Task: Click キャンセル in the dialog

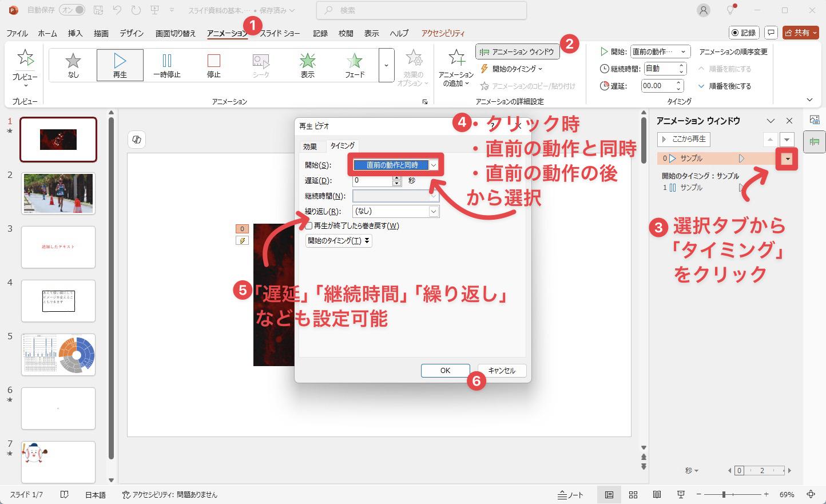Action: 502,371
